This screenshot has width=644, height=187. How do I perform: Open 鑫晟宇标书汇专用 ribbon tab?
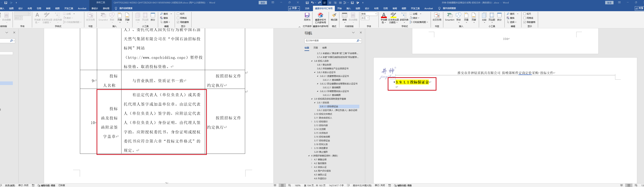tap(324, 8)
